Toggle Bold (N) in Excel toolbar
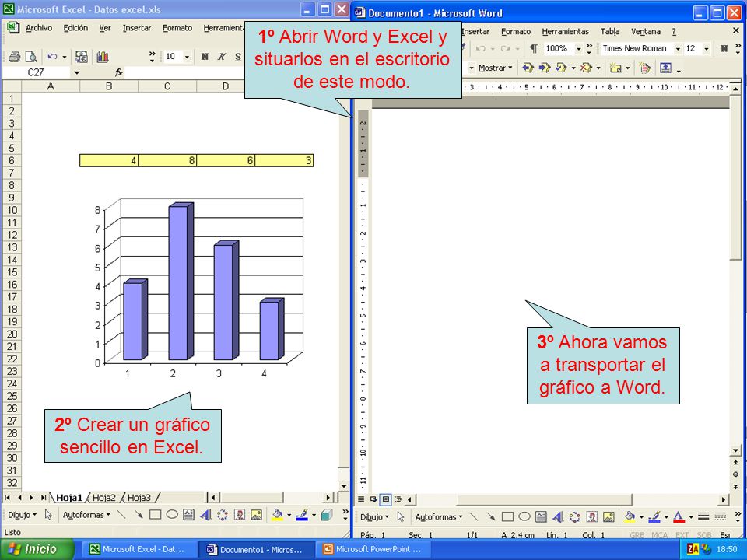Screen dimensions: 747x560 (x=205, y=57)
